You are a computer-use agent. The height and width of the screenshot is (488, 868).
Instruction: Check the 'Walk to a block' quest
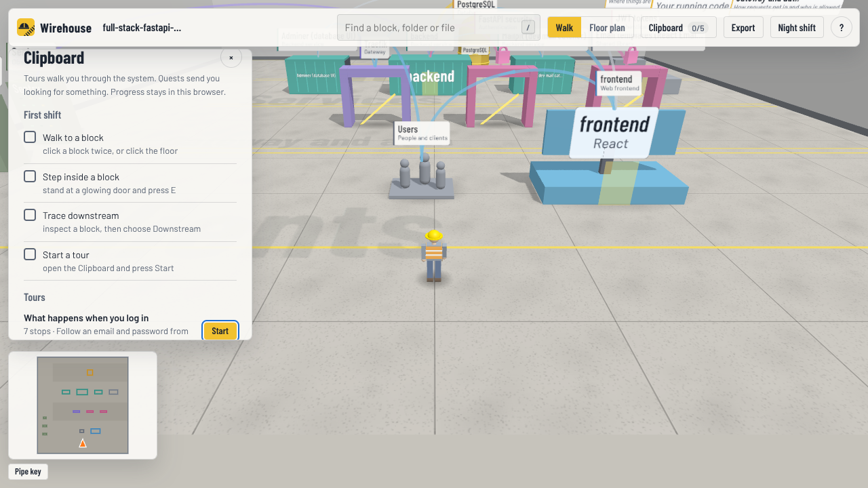pyautogui.click(x=30, y=137)
